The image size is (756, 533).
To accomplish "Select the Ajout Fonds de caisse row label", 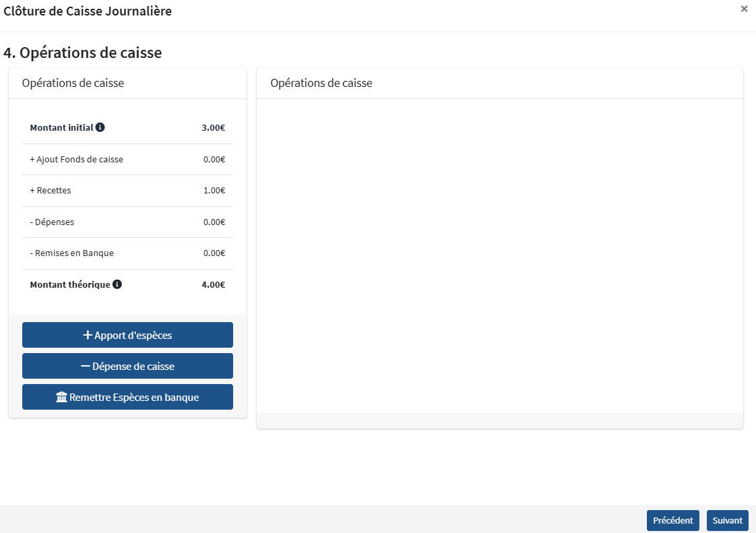I will tap(76, 160).
